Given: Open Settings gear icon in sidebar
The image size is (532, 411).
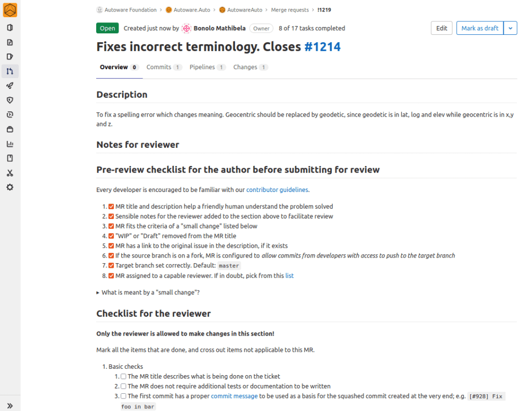Looking at the screenshot, I should pyautogui.click(x=10, y=187).
